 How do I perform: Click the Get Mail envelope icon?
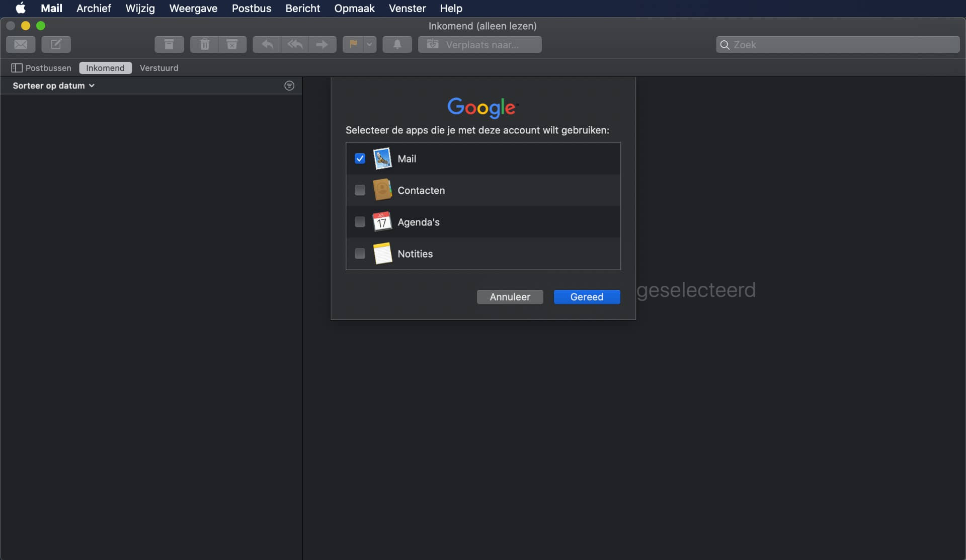click(x=21, y=44)
